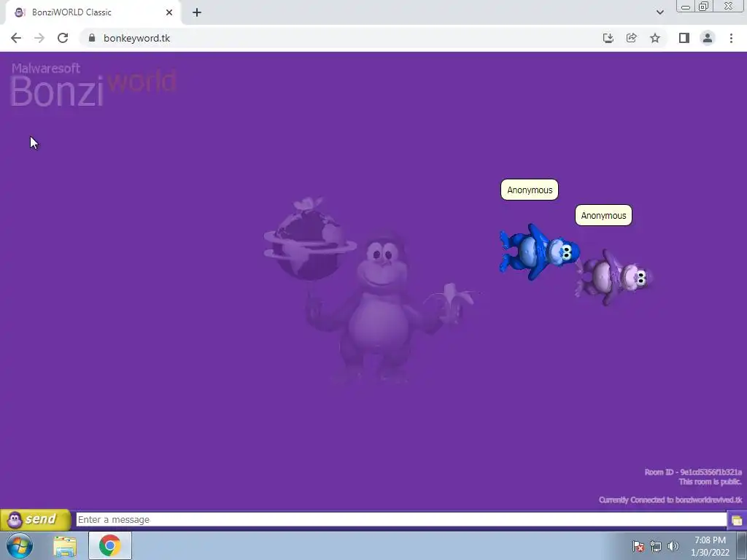
Task: Reload the bonkeyword.tk page
Action: pos(63,38)
